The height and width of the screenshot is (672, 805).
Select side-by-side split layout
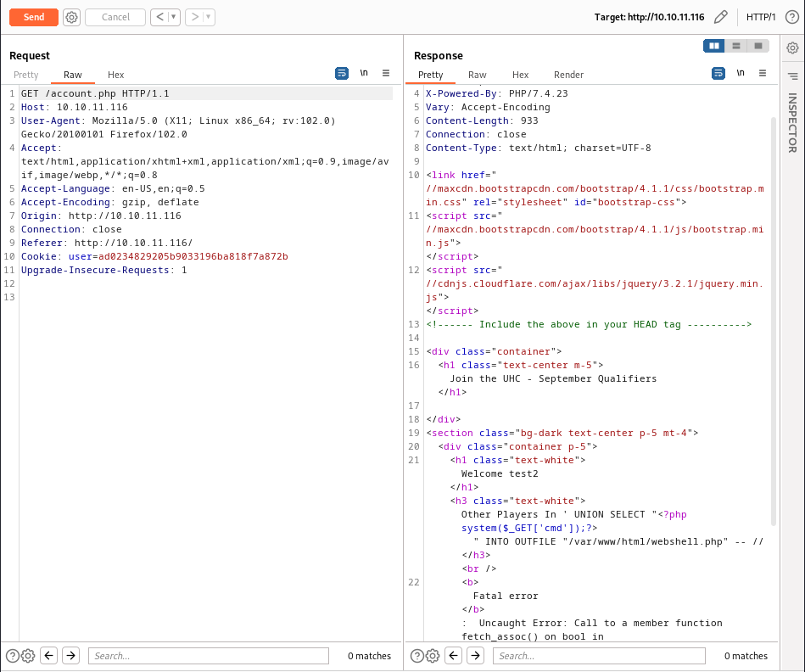click(x=714, y=46)
